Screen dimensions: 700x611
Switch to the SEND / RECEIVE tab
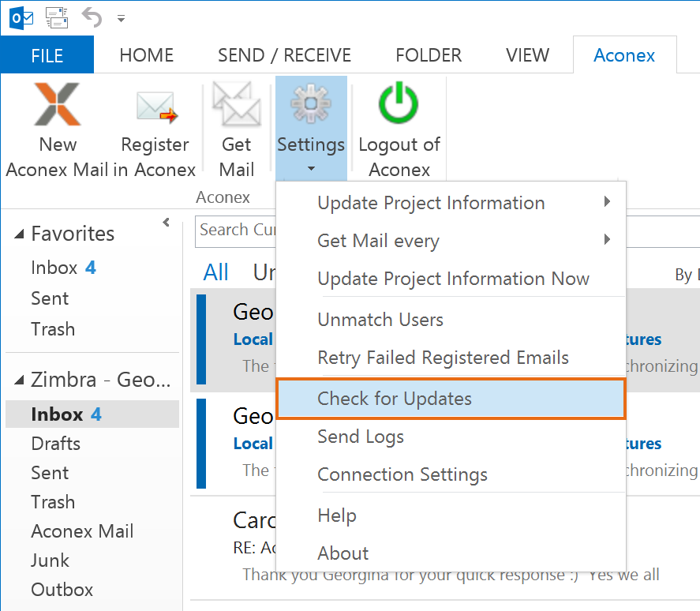point(284,55)
